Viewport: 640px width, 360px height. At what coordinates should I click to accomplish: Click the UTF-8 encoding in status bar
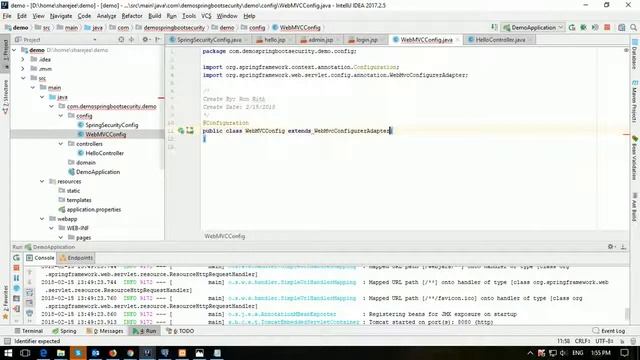pos(604,341)
